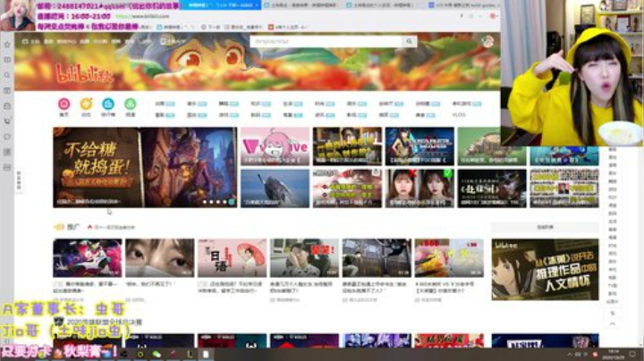Click the red icon at the address bar's right end
The image size is (644, 361).
(x=493, y=16)
